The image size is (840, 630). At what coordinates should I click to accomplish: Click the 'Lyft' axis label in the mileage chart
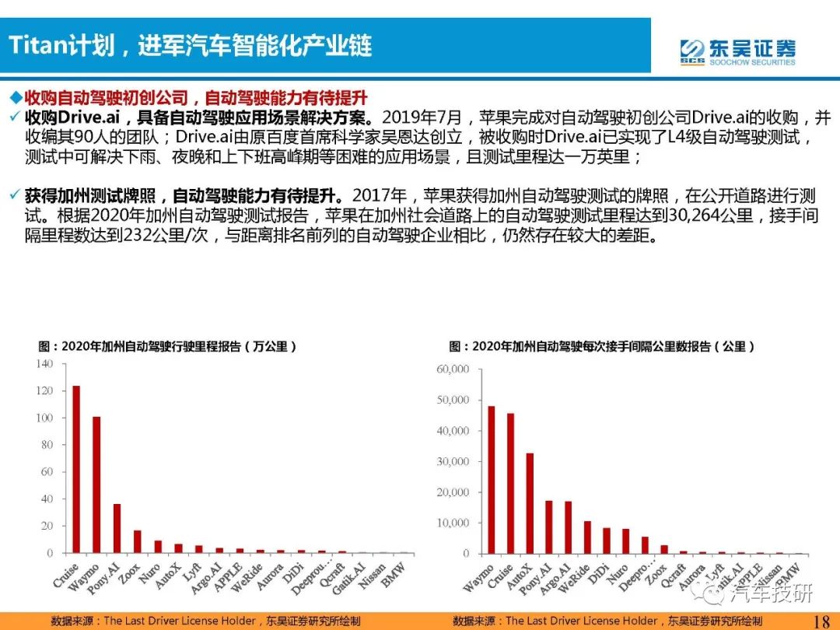click(191, 571)
